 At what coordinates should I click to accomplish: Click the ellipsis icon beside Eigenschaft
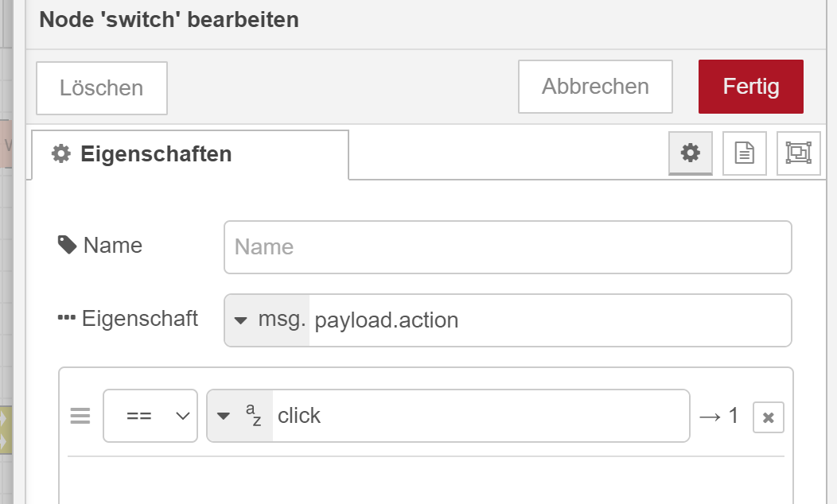click(66, 319)
